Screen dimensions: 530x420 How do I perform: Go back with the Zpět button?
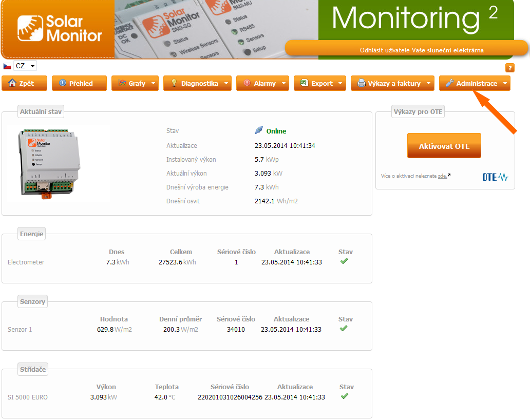(x=25, y=83)
